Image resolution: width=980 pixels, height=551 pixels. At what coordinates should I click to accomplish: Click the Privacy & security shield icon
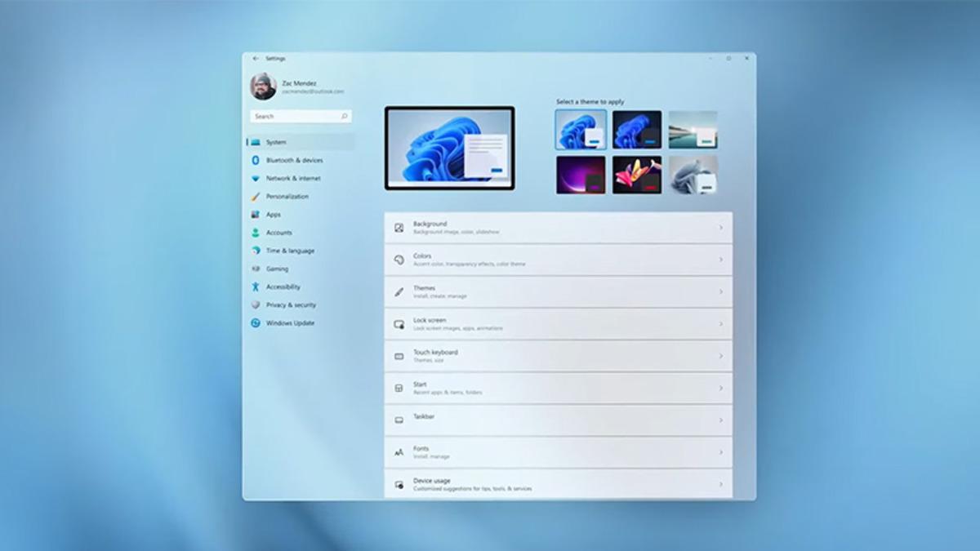click(x=257, y=304)
